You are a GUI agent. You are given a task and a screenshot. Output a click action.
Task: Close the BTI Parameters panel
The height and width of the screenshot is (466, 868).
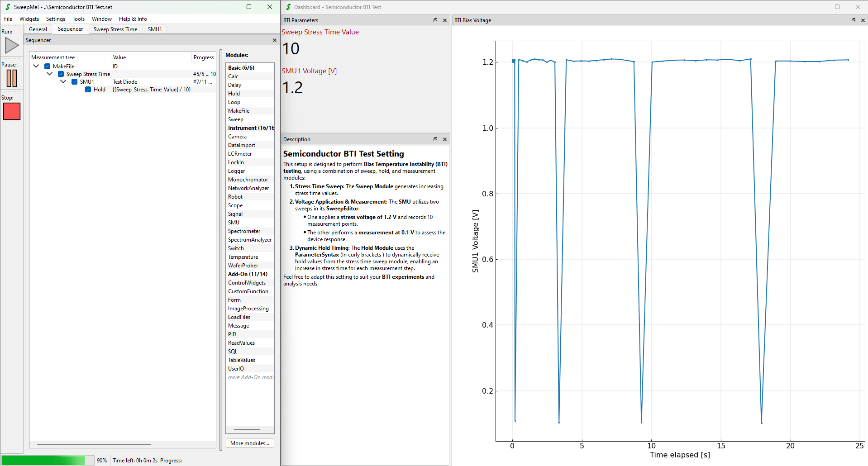coord(445,20)
